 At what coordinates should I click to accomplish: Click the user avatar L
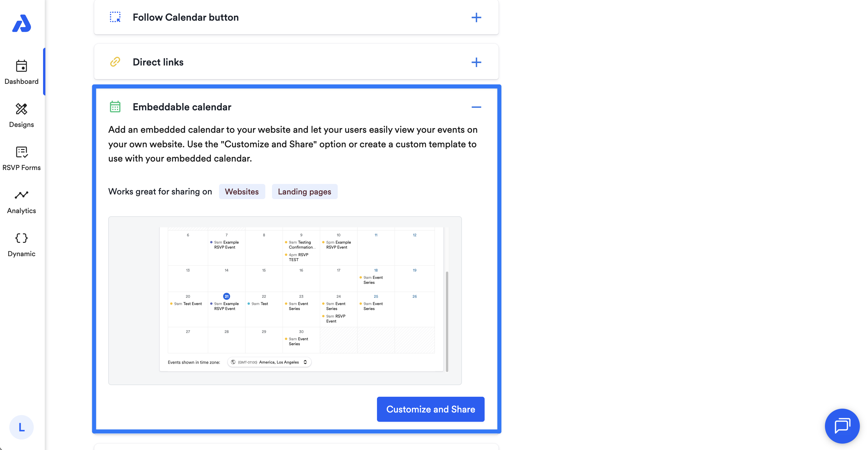[22, 427]
